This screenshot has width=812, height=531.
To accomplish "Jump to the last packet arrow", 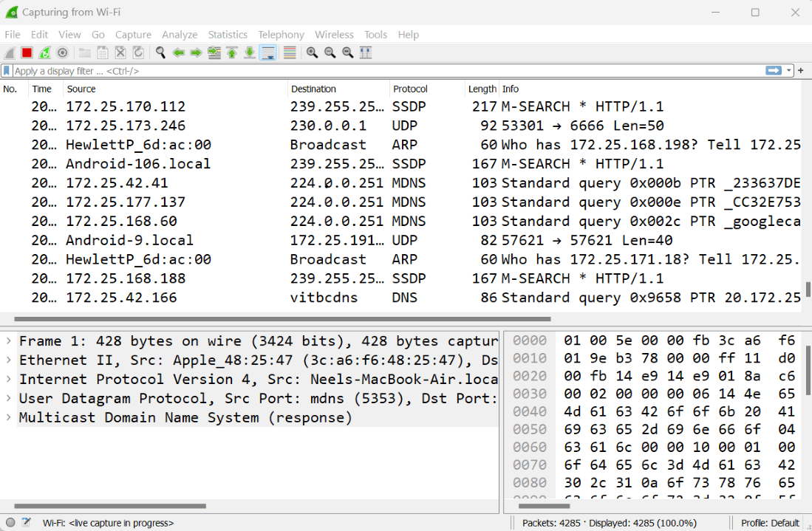I will [250, 52].
